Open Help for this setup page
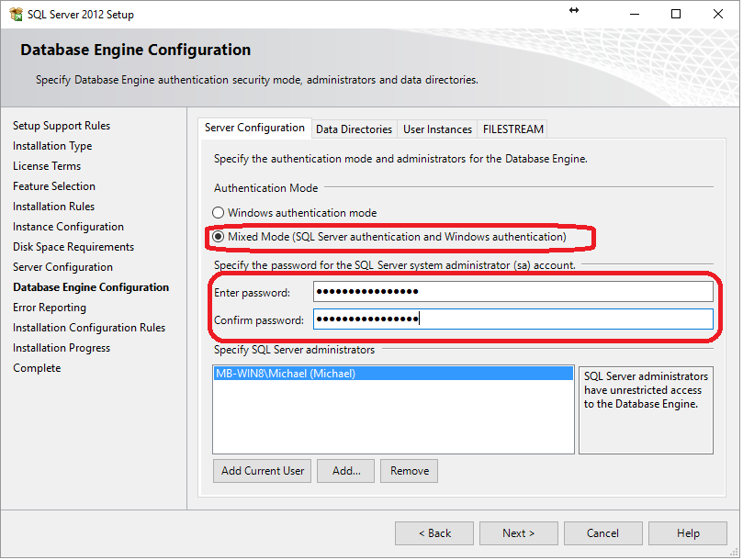This screenshot has height=560, width=743. tap(688, 533)
